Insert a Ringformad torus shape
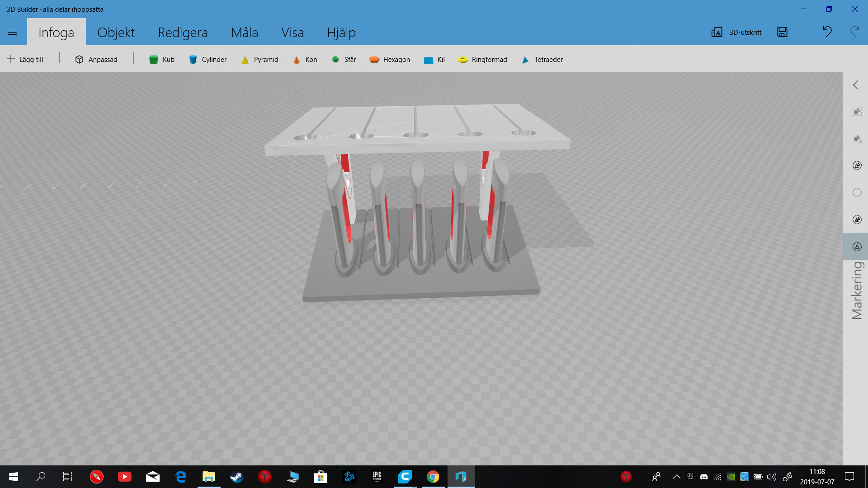868x488 pixels. pos(483,59)
